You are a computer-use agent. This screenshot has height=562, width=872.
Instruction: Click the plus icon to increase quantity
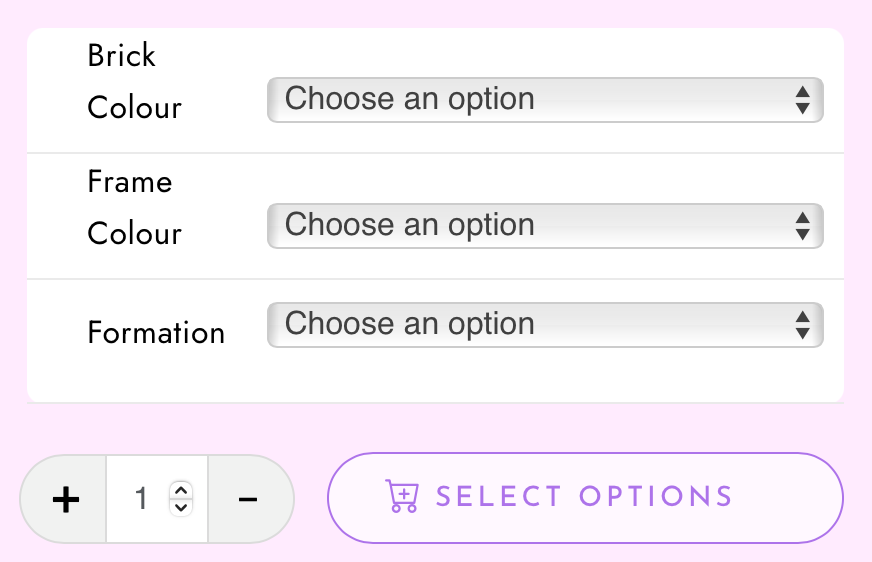[65, 499]
